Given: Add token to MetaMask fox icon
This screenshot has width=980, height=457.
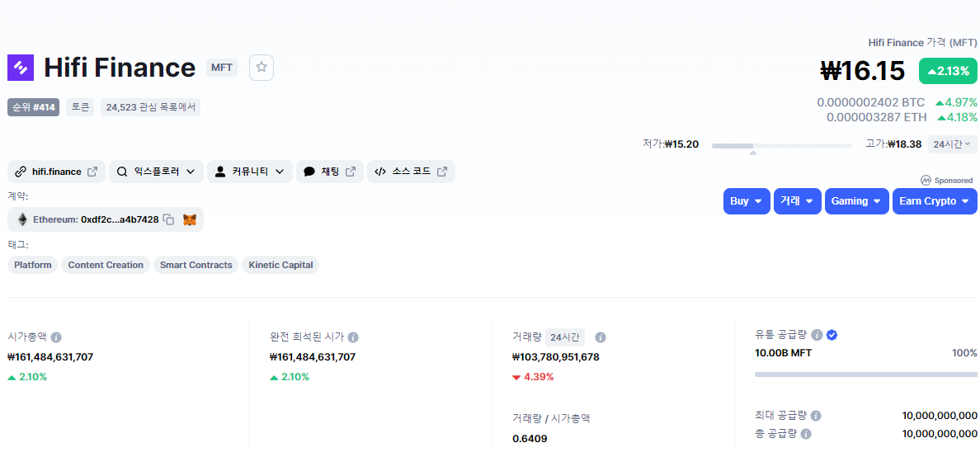Looking at the screenshot, I should 190,219.
